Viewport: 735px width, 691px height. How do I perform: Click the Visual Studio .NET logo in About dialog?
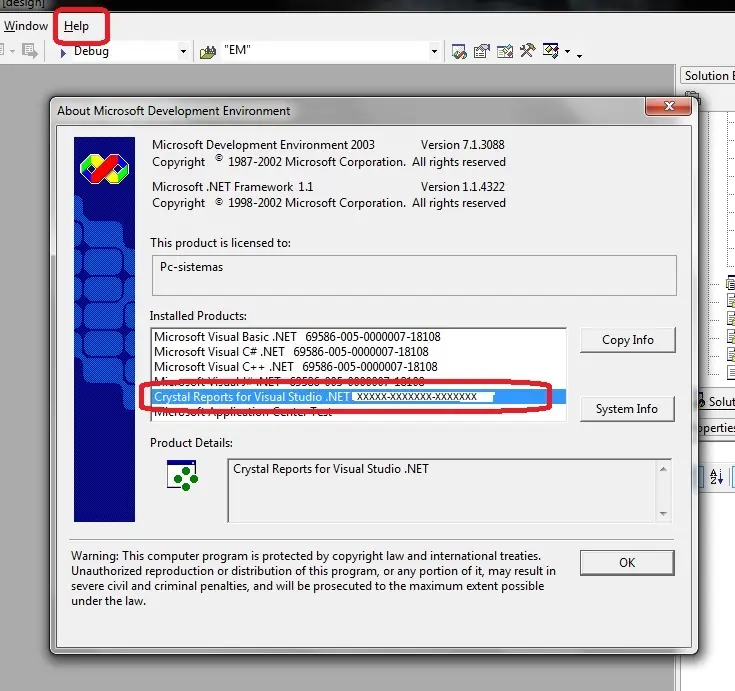point(104,168)
